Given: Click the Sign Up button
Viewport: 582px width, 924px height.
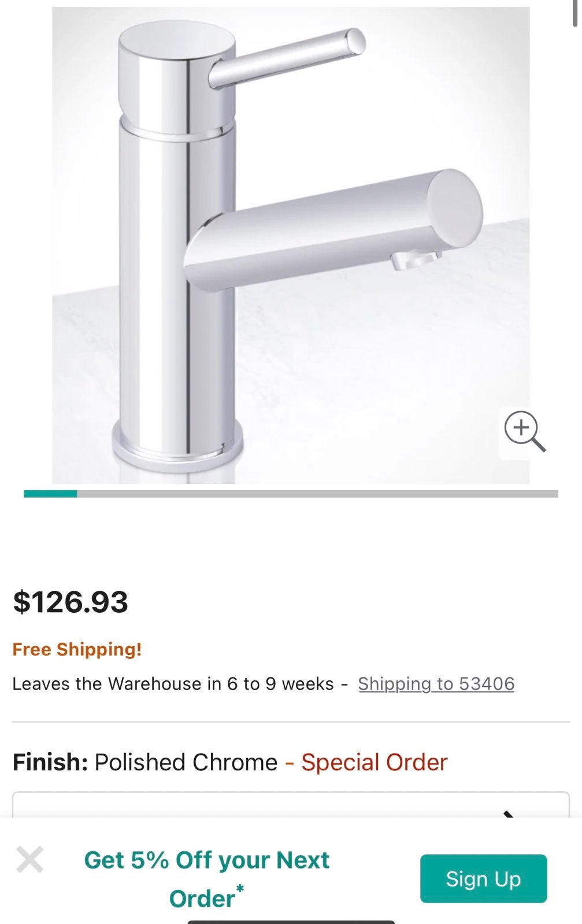Looking at the screenshot, I should (483, 878).
